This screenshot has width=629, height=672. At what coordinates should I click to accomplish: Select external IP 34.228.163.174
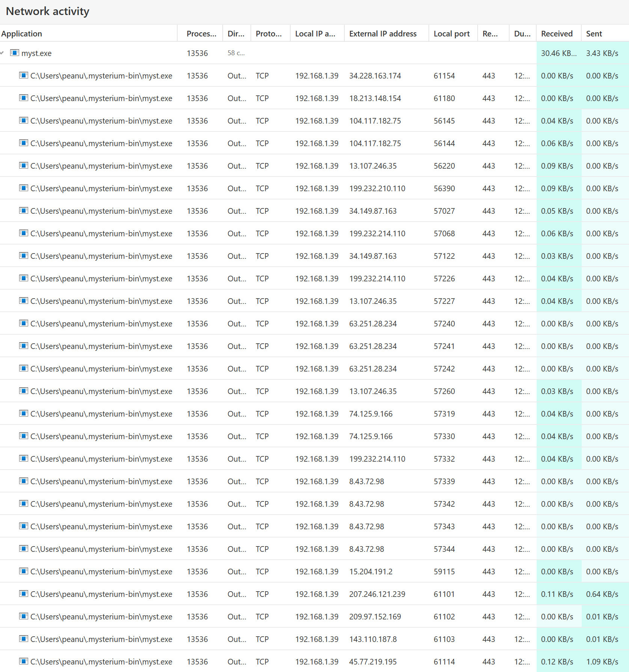[375, 76]
